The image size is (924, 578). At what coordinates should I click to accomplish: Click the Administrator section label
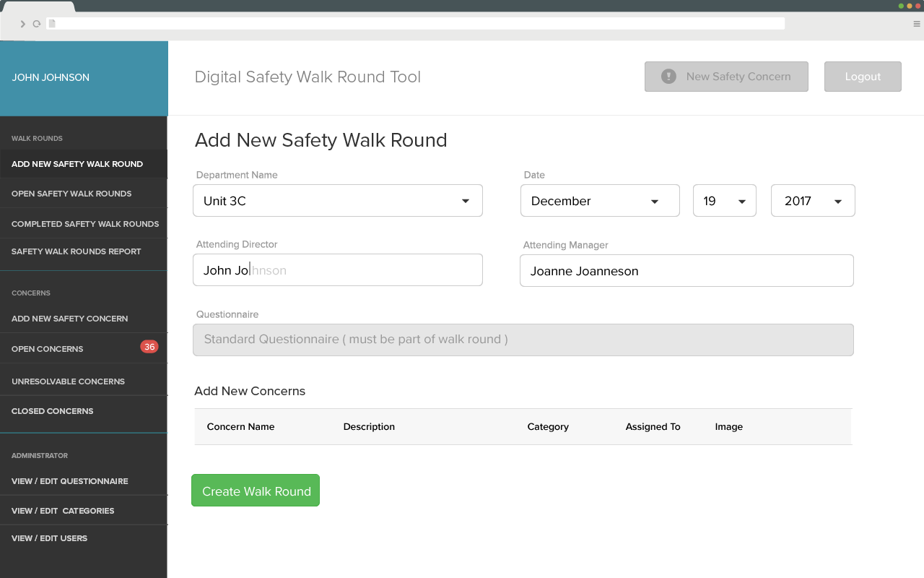click(40, 456)
